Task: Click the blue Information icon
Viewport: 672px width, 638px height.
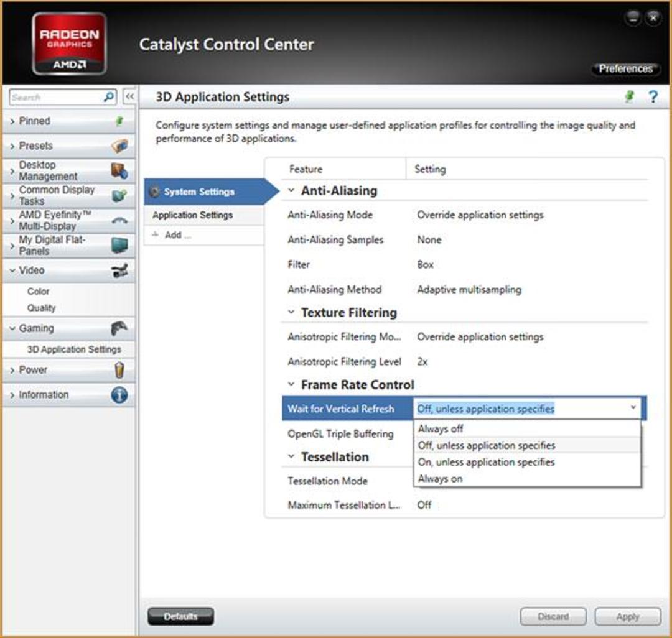Action: click(119, 395)
